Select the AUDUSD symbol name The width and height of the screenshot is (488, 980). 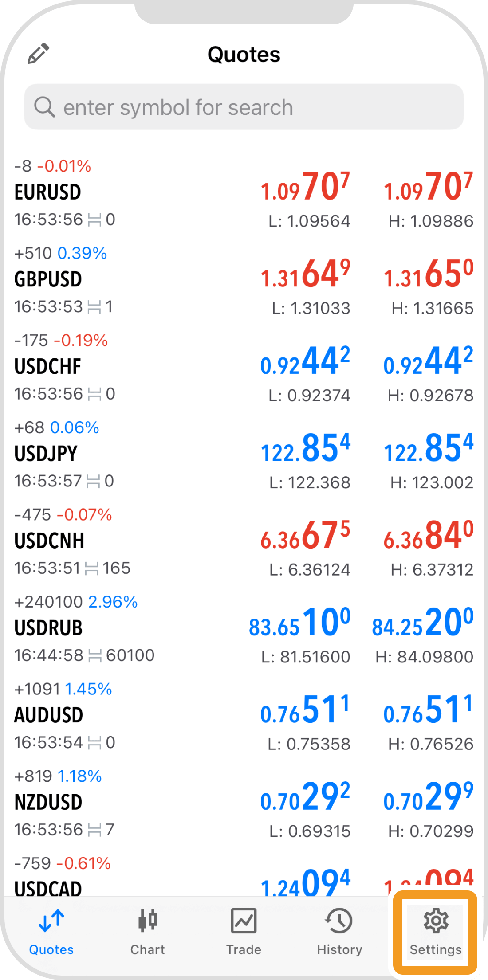[x=49, y=715]
